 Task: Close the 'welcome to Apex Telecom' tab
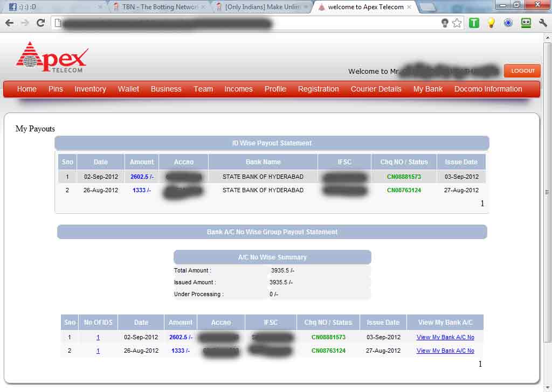tap(409, 7)
